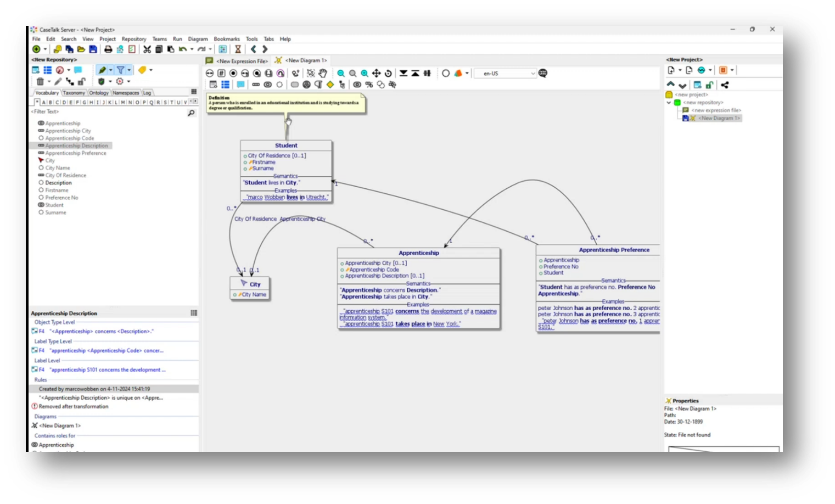Screen dimensions: 835x504
Task: Click the green undo arrow icon
Action: (x=182, y=49)
